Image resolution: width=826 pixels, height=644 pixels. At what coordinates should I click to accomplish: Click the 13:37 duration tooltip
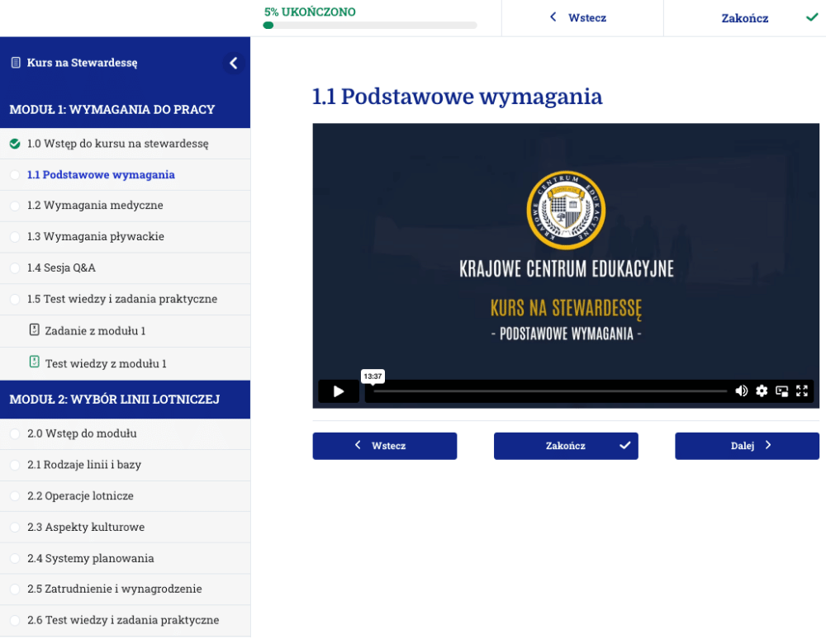point(373,376)
